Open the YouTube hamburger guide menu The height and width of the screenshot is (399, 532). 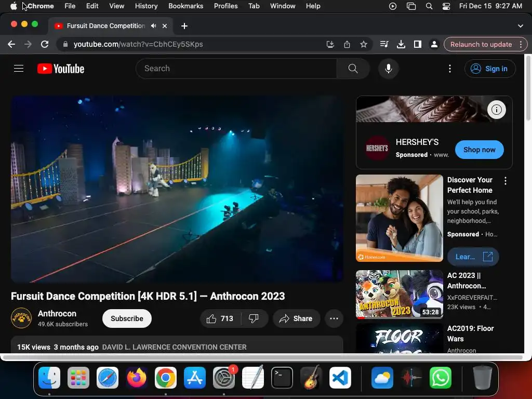pyautogui.click(x=19, y=69)
